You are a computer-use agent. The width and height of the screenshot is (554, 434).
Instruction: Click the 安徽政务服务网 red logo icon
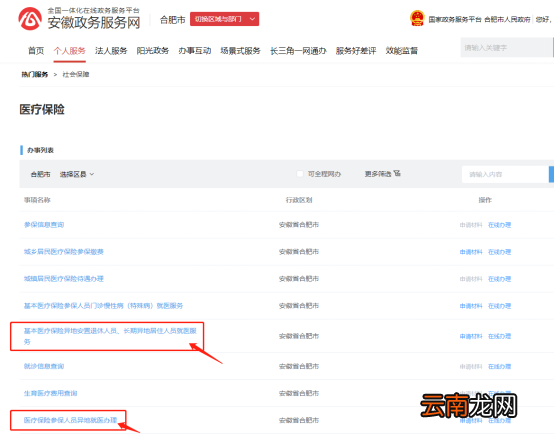30,19
